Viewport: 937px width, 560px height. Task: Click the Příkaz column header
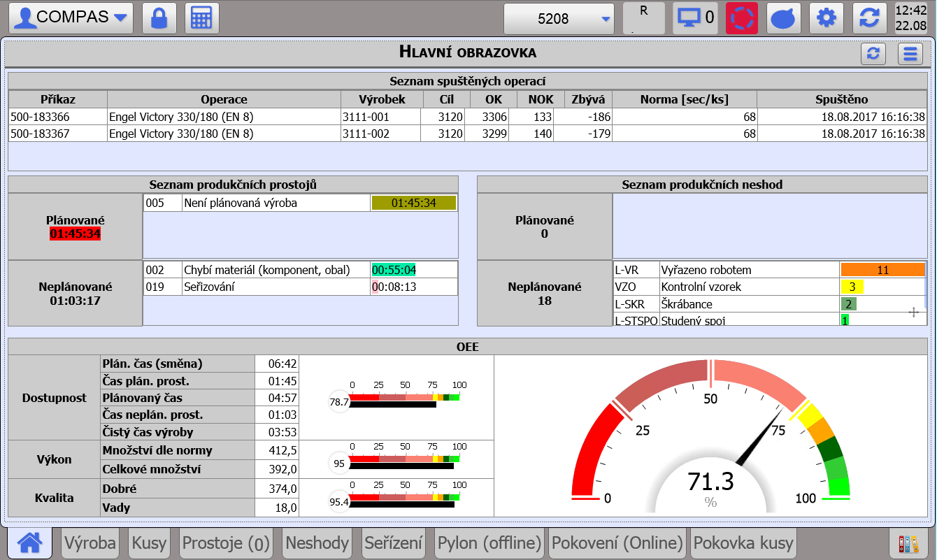click(58, 99)
